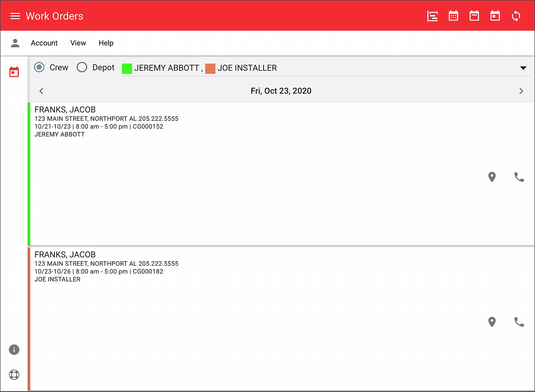Open the Account menu

44,43
